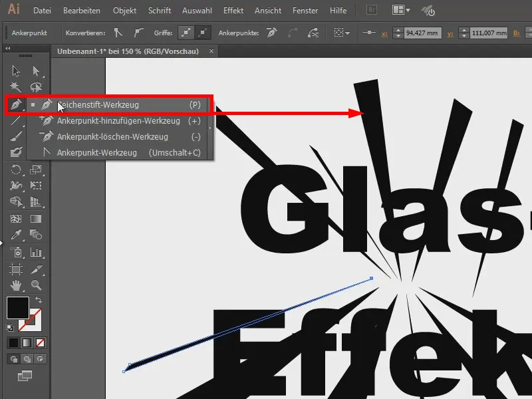Reset to default fill and stroke
532x399 pixels.
10,327
